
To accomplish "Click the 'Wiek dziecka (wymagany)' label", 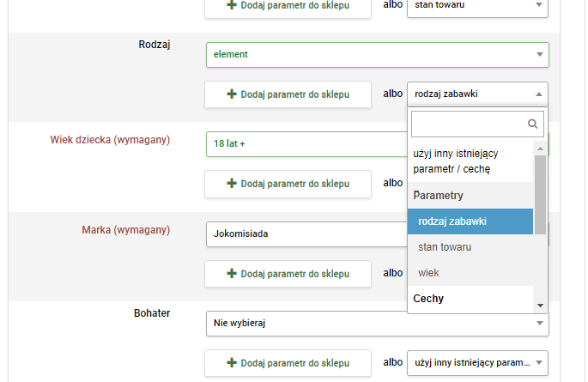I will 110,140.
